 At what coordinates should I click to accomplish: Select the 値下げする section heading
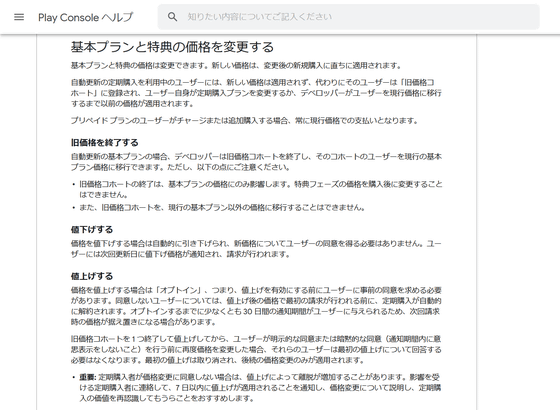click(92, 229)
